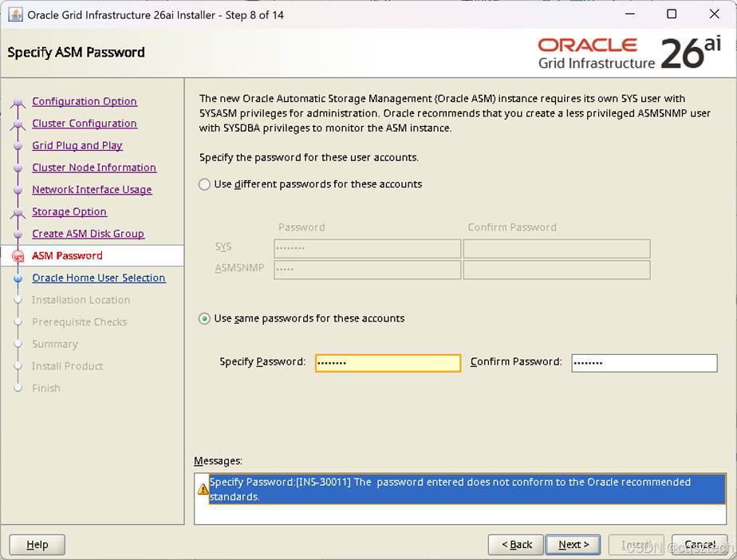
Task: Go to Cluster Configuration step
Action: (85, 124)
